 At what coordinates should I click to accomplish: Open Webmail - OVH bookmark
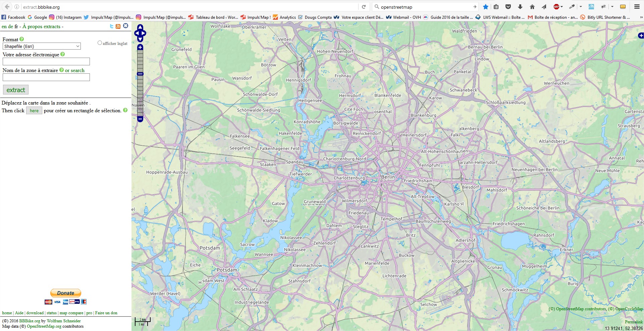404,17
